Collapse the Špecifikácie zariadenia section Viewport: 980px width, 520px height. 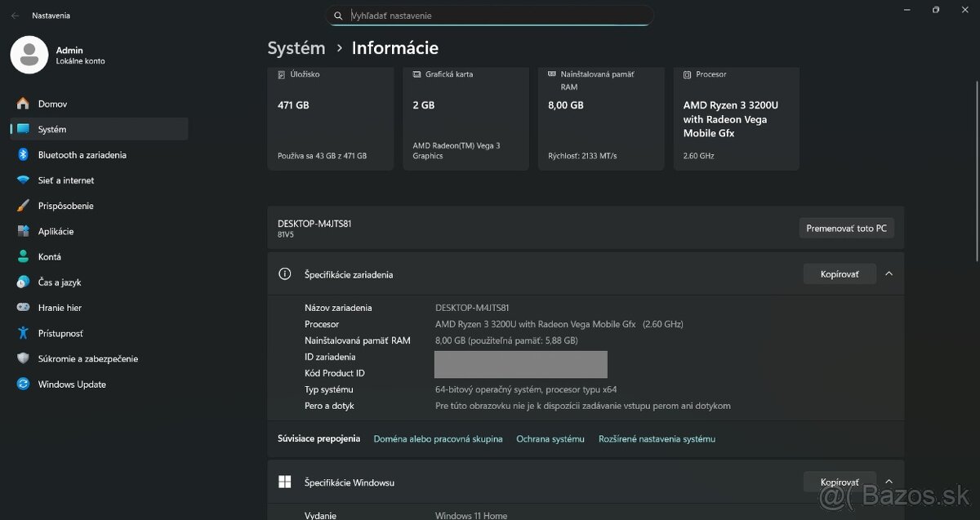click(x=889, y=273)
